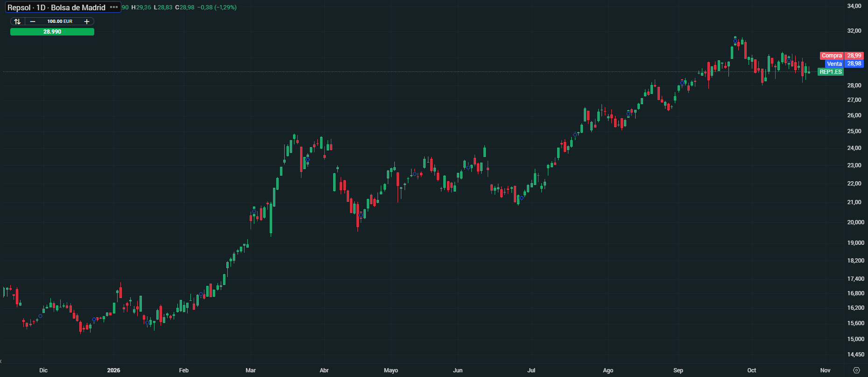
Task: Click the green REP1.ES symbol label
Action: (x=831, y=72)
